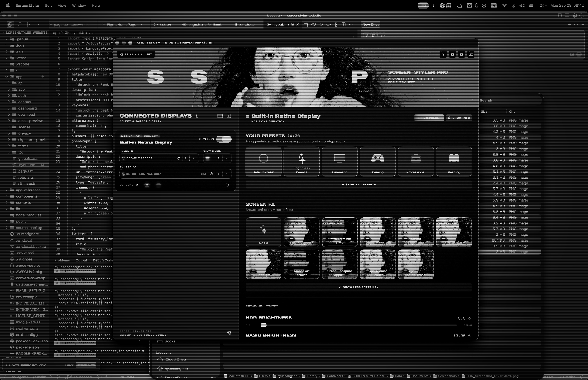Turn off the STYLE ON switch
The width and height of the screenshot is (588, 380).
click(x=224, y=139)
